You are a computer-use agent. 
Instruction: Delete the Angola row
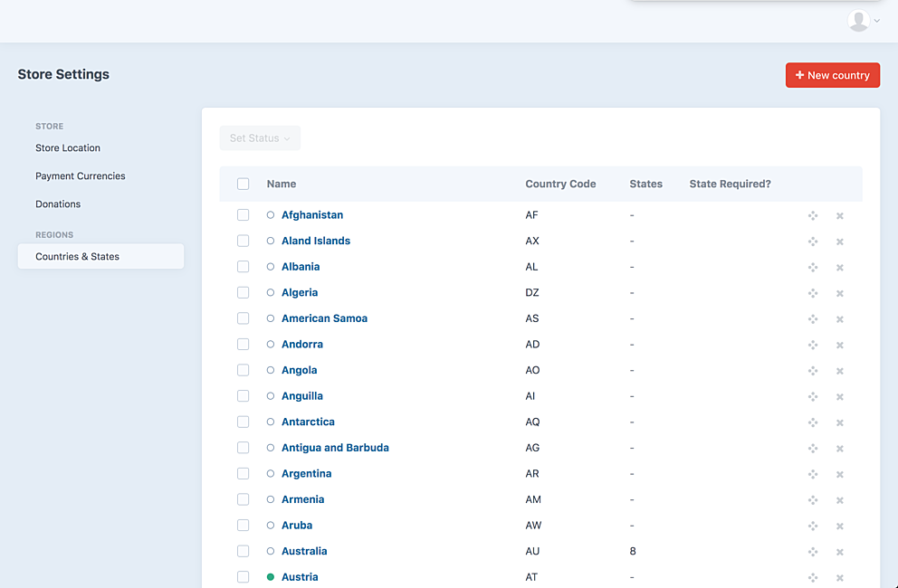(839, 371)
